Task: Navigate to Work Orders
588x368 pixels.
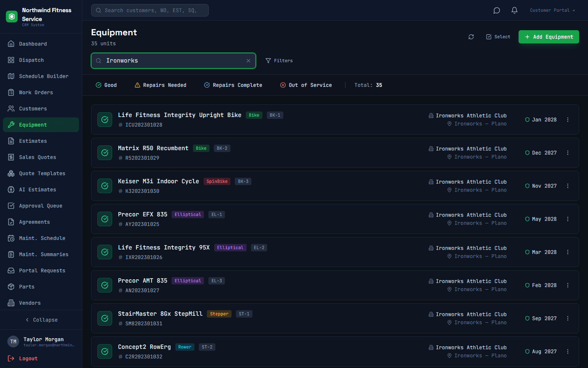Action: point(41,92)
